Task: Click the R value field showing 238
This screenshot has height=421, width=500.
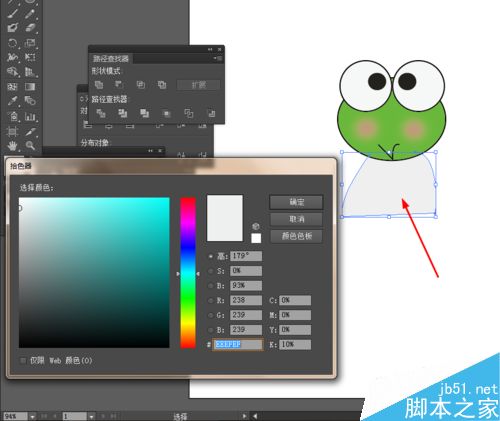Action: pyautogui.click(x=246, y=300)
